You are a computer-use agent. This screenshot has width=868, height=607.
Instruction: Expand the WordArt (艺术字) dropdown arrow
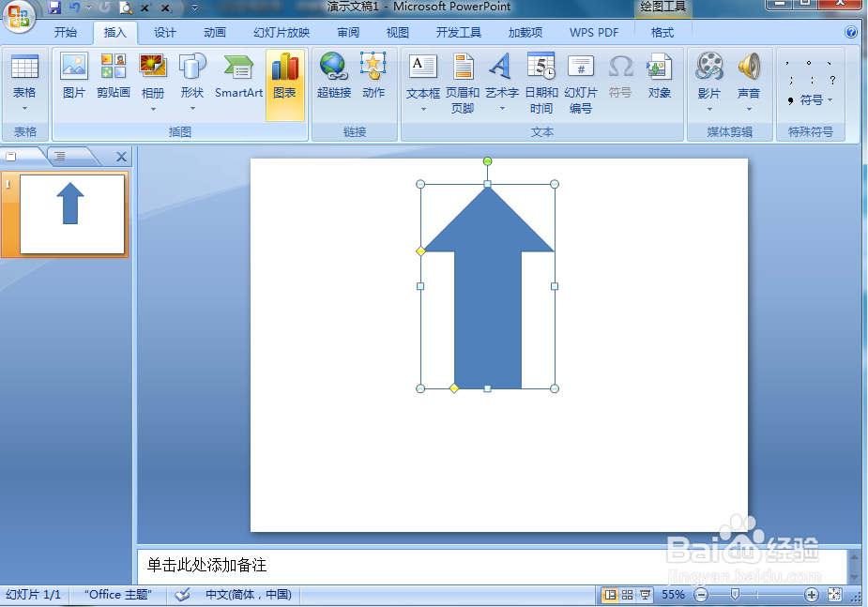tap(502, 109)
